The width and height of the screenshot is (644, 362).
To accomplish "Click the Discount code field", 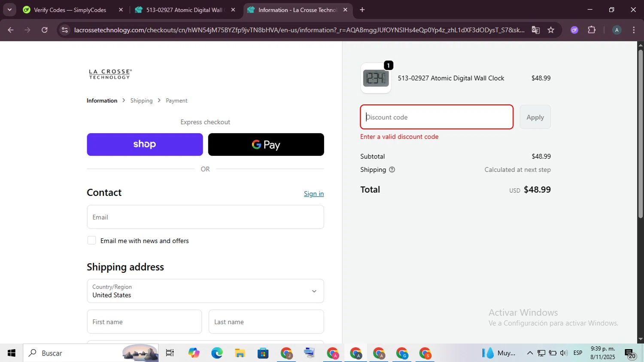I will 437,117.
